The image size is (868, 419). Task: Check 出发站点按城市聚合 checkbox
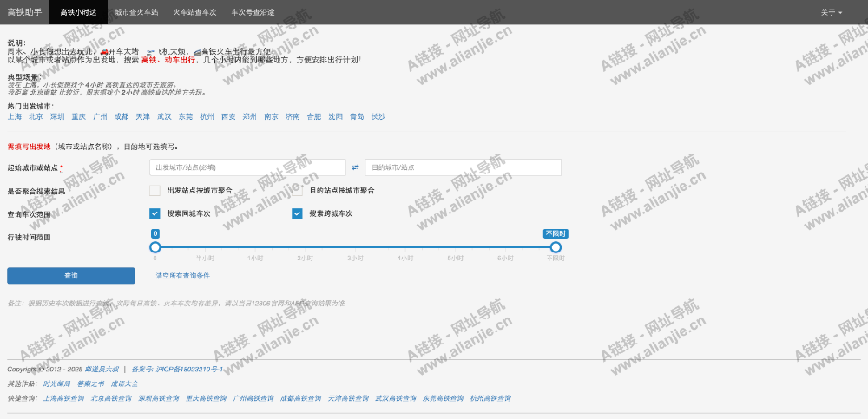click(x=155, y=190)
